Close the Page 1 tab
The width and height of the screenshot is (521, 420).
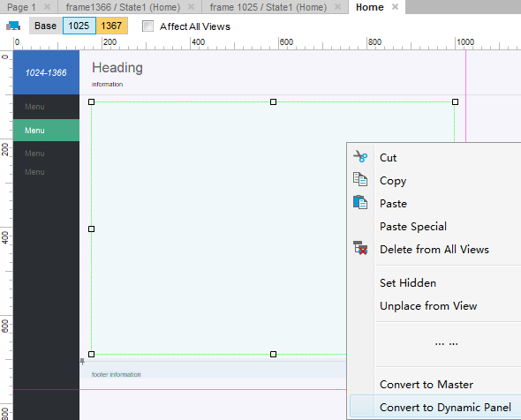point(47,7)
